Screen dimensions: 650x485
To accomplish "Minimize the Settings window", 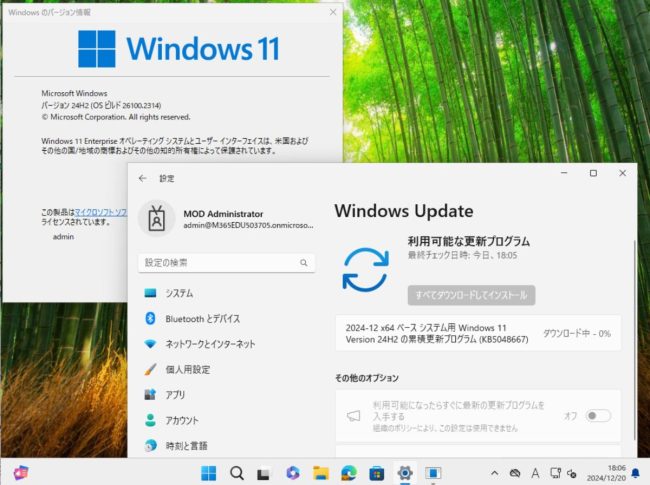I will [564, 173].
